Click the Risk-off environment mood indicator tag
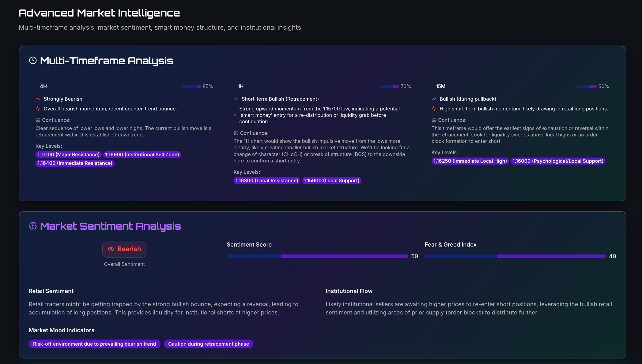The image size is (642, 364). pos(94,344)
